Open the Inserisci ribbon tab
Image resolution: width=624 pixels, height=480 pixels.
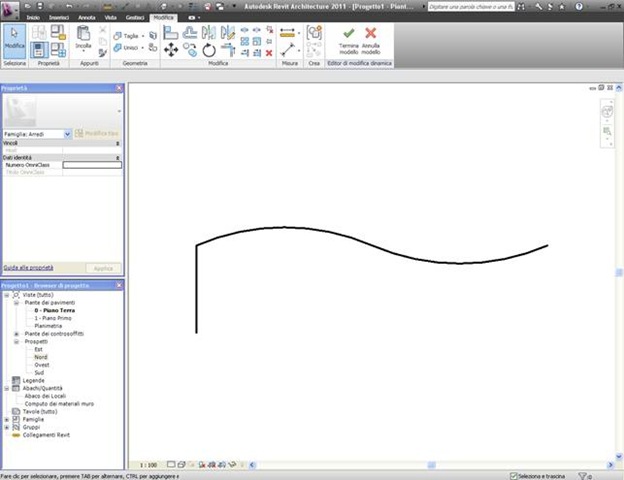[60, 18]
